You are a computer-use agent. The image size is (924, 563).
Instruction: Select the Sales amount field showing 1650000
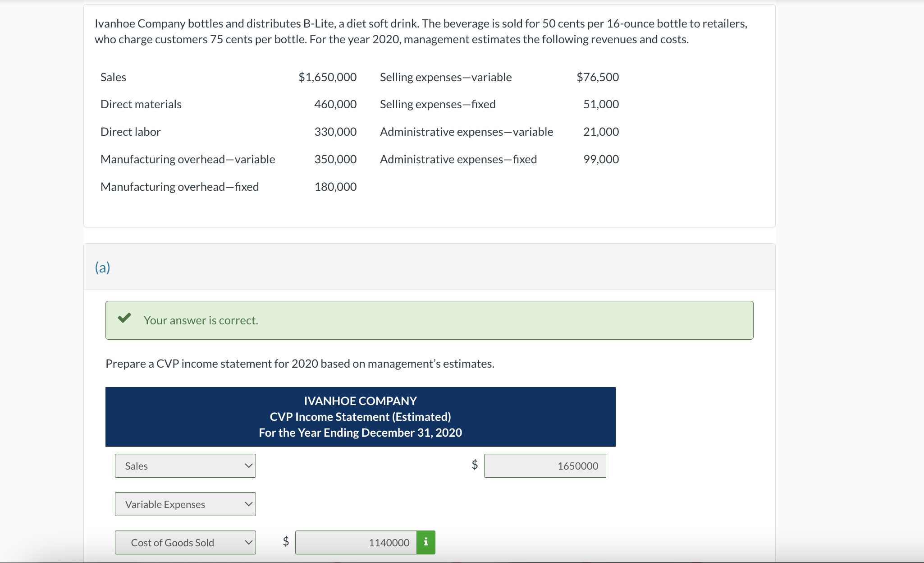click(x=545, y=466)
